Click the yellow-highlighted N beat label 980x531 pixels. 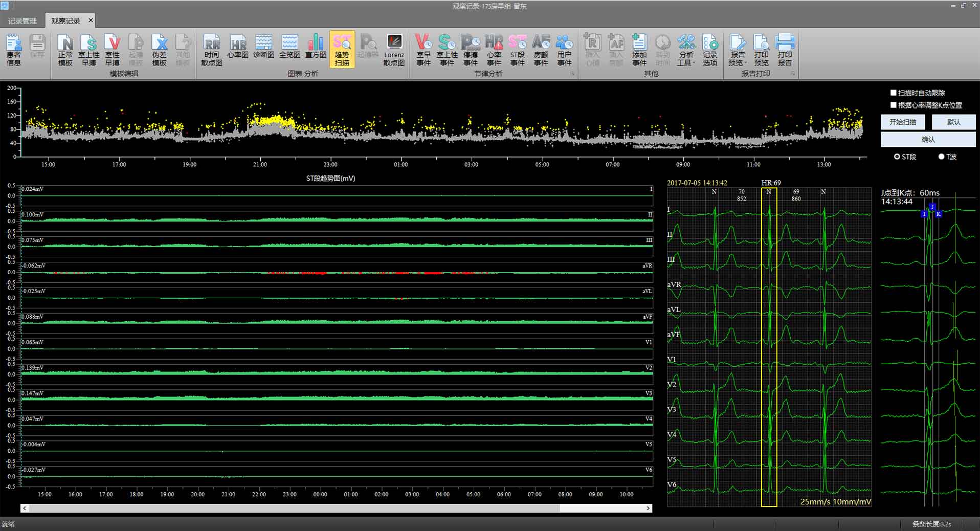click(769, 192)
